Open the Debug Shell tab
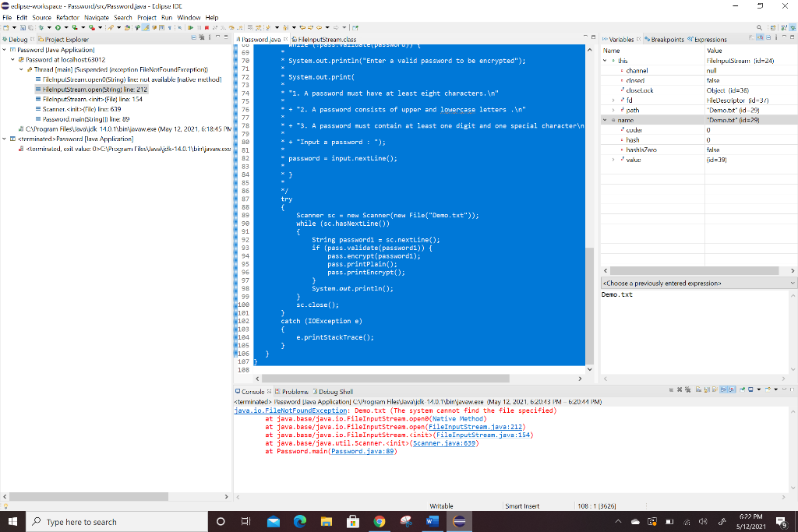This screenshot has height=532, width=798. pyautogui.click(x=333, y=392)
